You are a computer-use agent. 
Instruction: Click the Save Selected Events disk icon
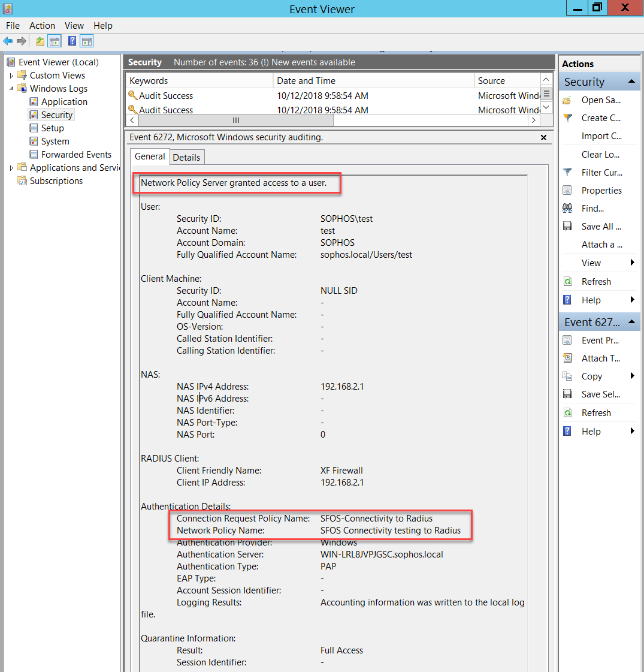pyautogui.click(x=567, y=394)
